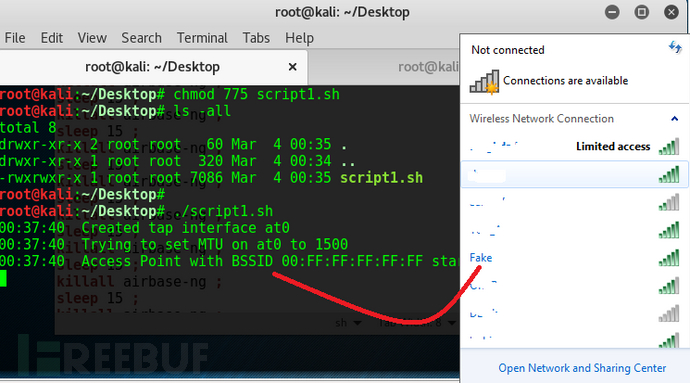Viewport: 690px width, 383px height.
Task: Click the network signal status icon
Action: (484, 81)
